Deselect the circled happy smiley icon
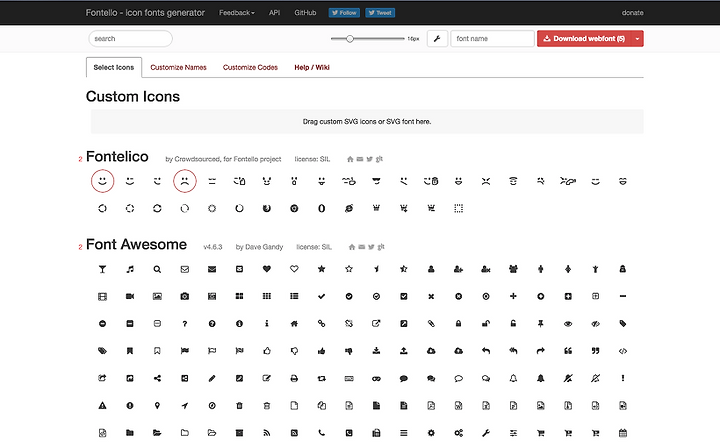 102,181
